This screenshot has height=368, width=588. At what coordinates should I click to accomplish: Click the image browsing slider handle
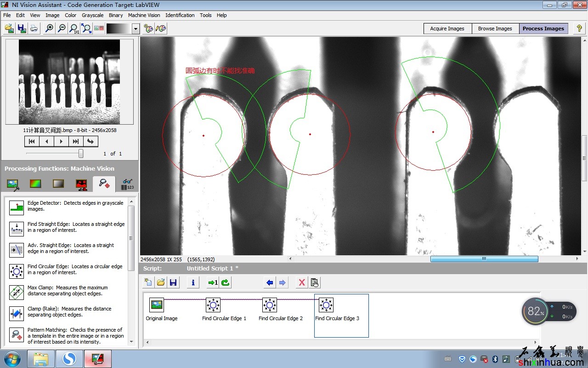(x=81, y=153)
